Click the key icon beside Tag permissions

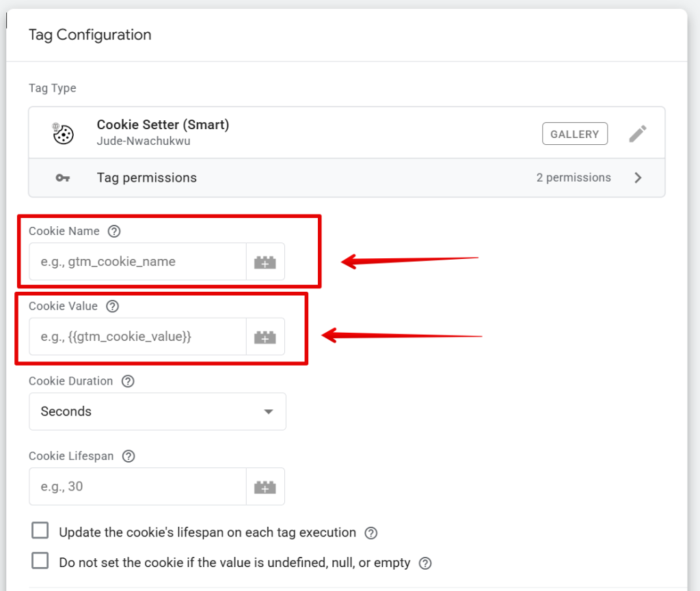click(x=62, y=178)
